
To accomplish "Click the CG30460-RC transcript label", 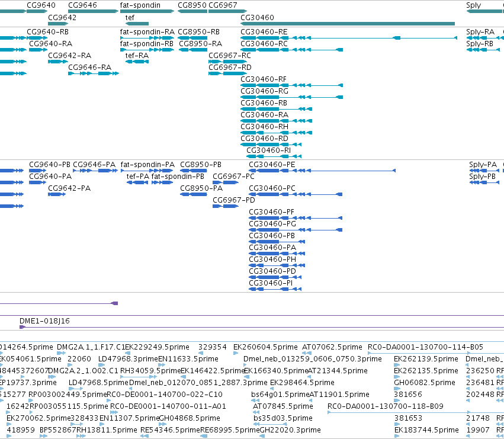I will pos(264,44).
